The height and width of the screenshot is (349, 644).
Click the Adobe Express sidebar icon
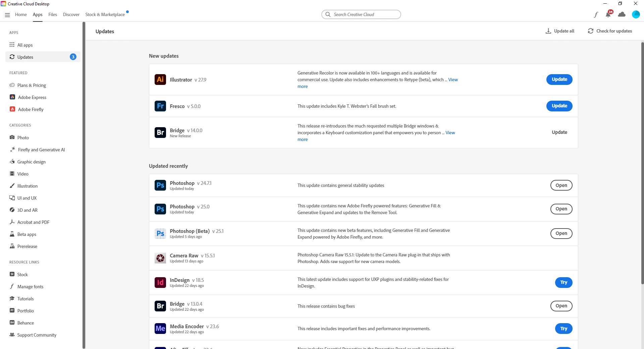click(x=12, y=97)
